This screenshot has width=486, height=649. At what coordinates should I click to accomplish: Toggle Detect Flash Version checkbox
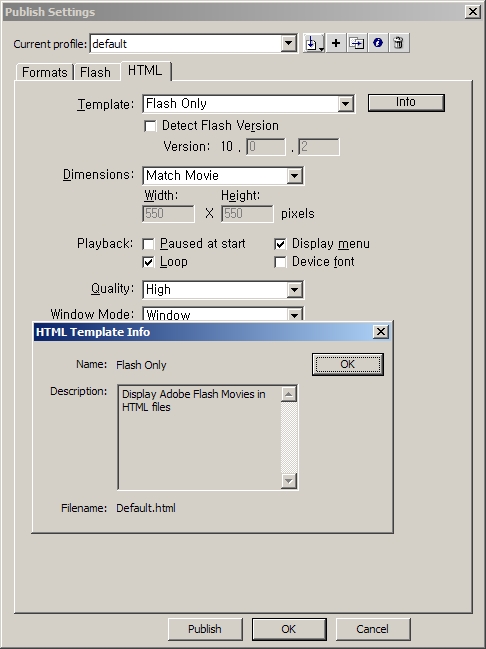150,126
